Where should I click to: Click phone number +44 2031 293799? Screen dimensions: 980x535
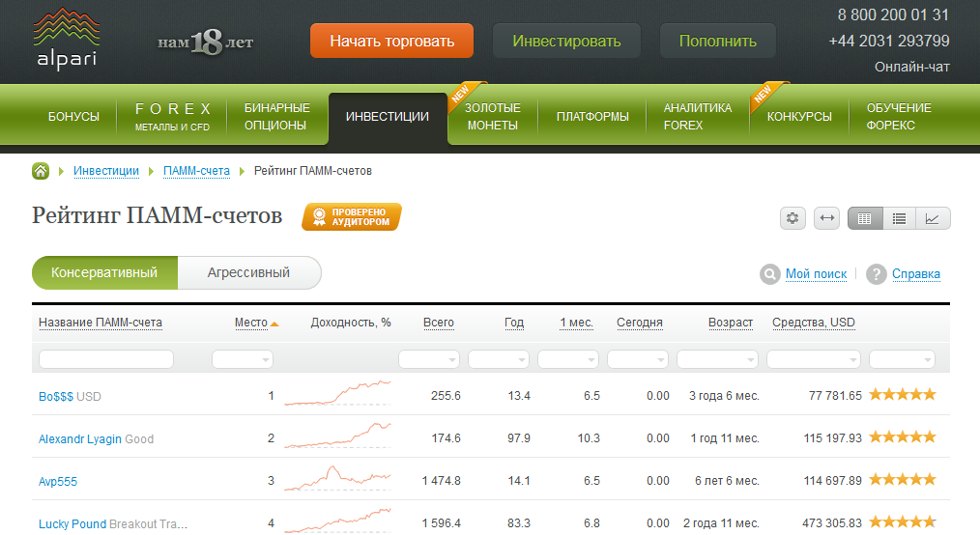click(x=889, y=42)
